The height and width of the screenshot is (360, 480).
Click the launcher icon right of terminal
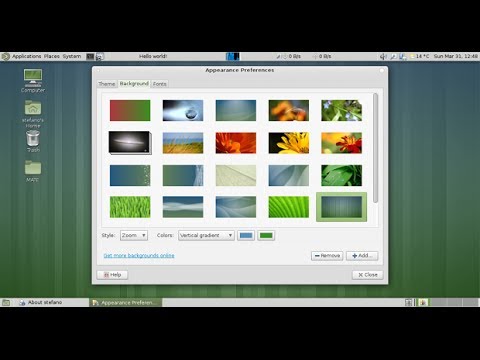100,57
